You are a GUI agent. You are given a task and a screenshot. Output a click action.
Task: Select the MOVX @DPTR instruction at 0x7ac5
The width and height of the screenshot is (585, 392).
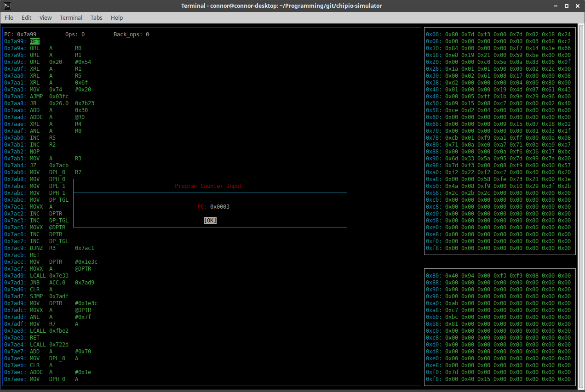pyautogui.click(x=35, y=227)
